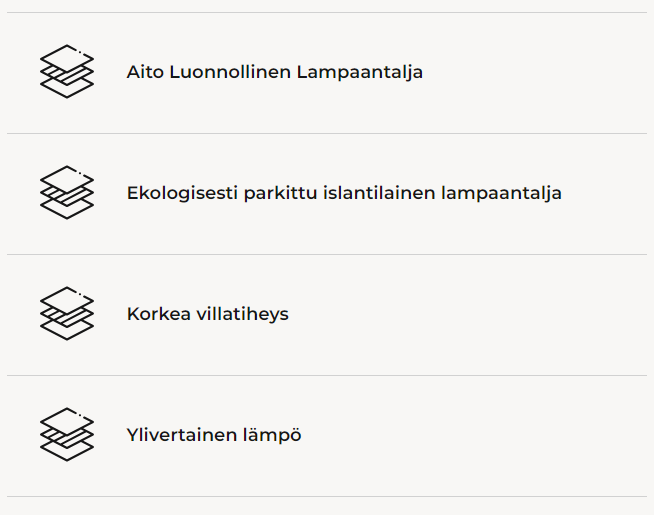Viewport: 654px width, 515px height.
Task: Click the 'Korkea villatiheys' label
Action: pos(207,314)
